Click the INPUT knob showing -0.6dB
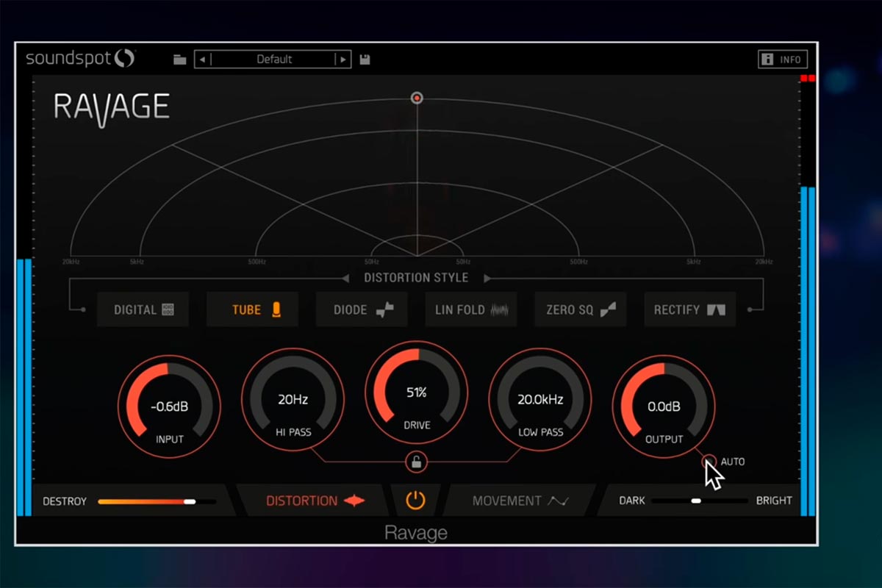The height and width of the screenshot is (588, 882). tap(169, 406)
